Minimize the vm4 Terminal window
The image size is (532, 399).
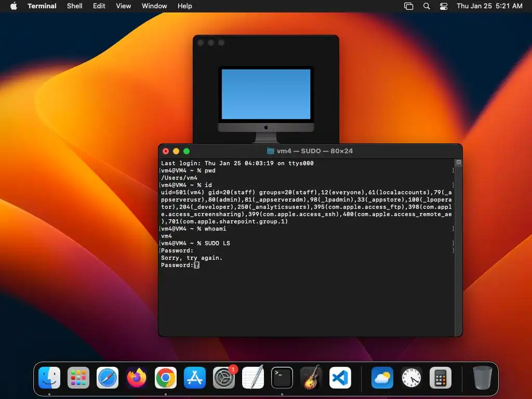[x=176, y=151]
